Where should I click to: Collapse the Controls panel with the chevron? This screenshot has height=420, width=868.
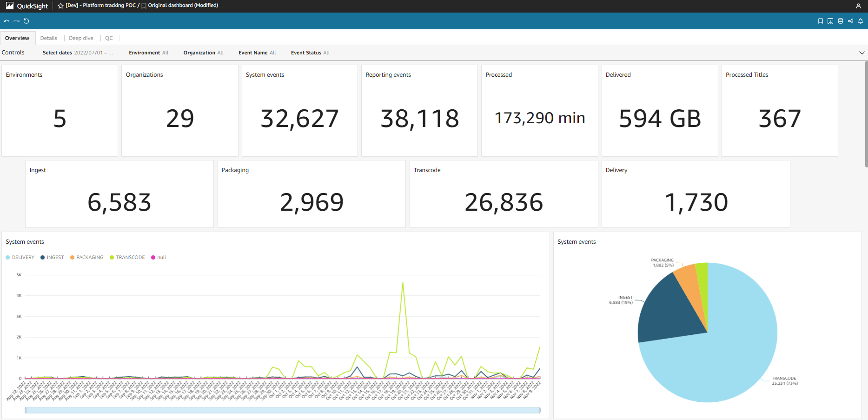coord(861,53)
